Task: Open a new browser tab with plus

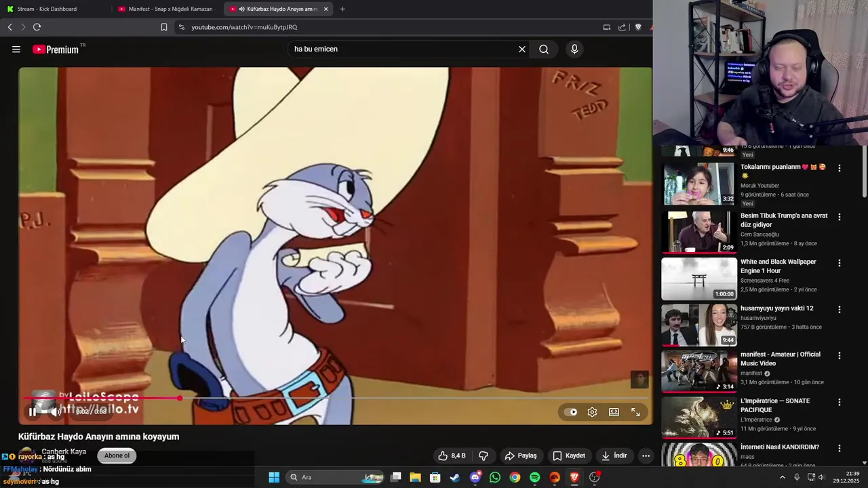Action: click(x=342, y=9)
